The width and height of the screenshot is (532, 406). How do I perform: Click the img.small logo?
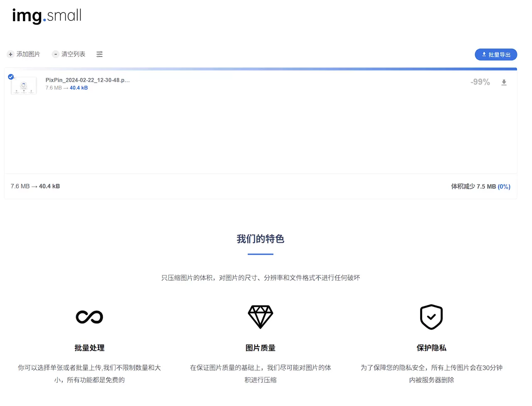click(x=46, y=16)
